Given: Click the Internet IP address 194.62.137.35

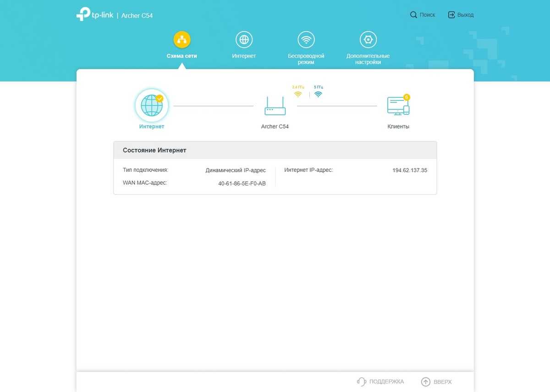Looking at the screenshot, I should 409,170.
